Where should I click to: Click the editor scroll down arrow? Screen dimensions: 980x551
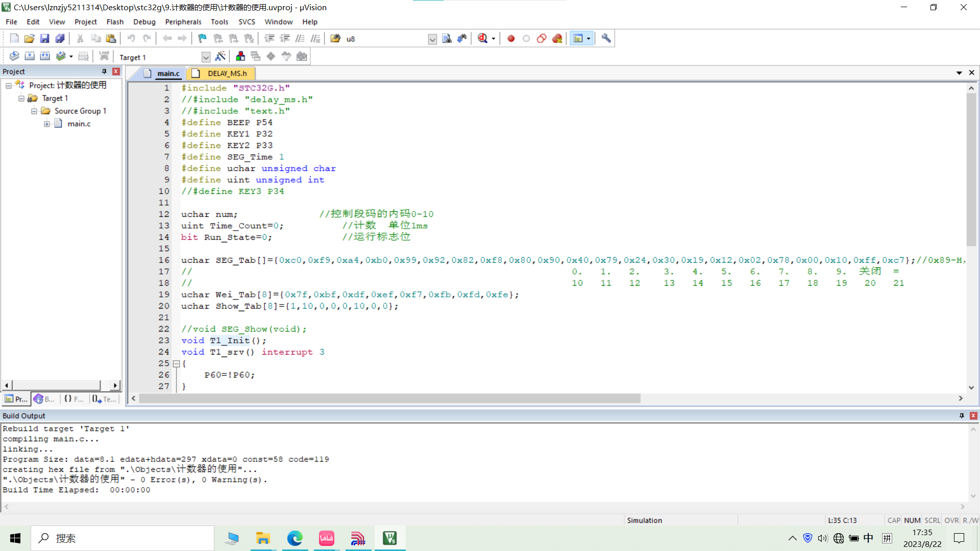(x=971, y=387)
